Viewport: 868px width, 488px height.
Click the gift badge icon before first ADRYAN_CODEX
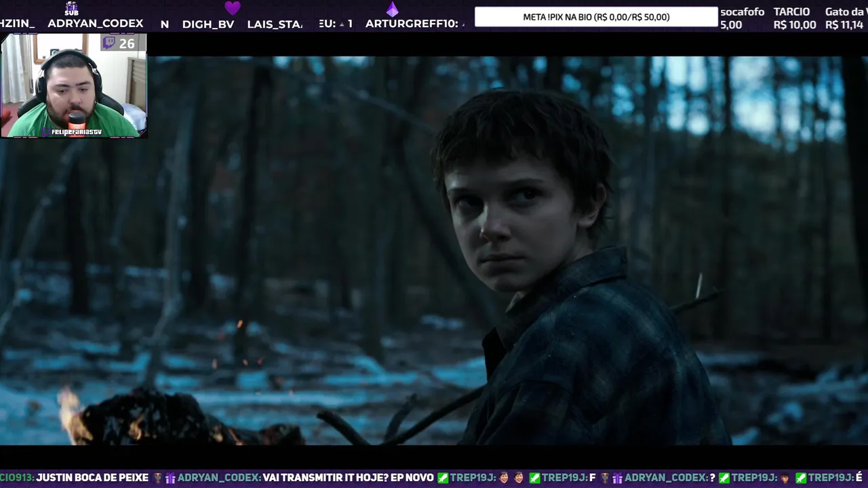tap(170, 478)
